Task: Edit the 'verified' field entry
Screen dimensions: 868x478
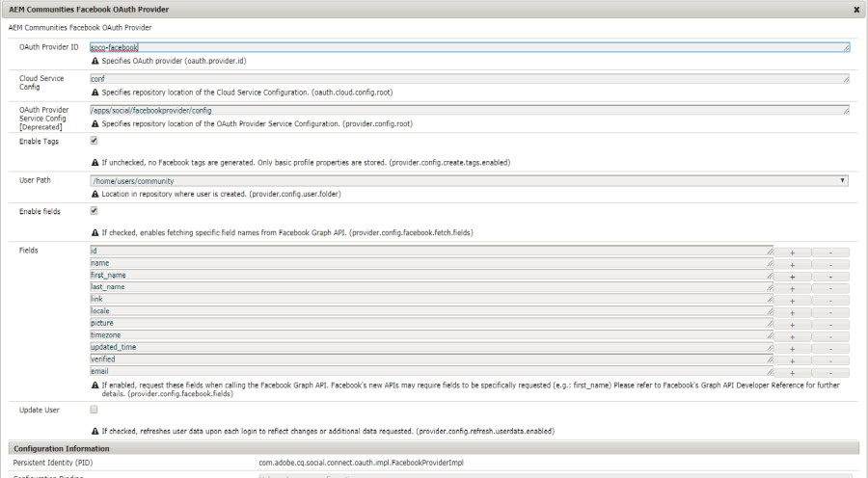Action: coord(431,359)
